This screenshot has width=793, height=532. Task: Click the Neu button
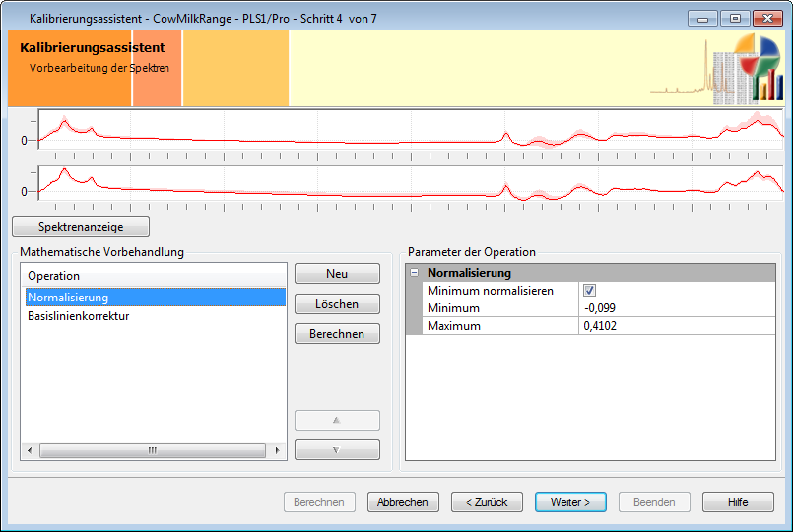tap(337, 274)
